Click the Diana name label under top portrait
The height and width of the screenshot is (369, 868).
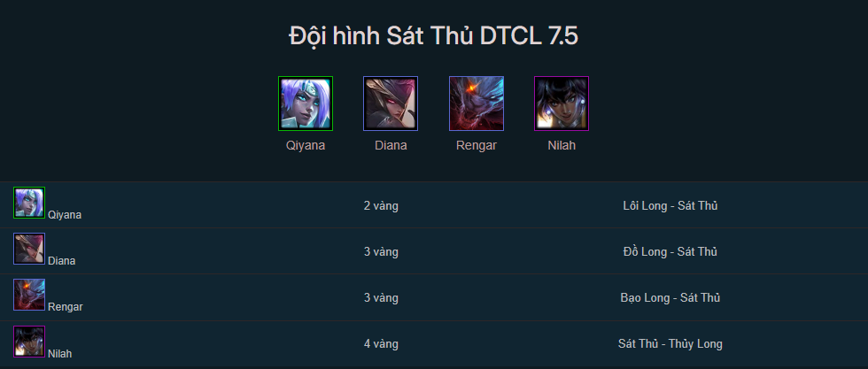point(391,145)
